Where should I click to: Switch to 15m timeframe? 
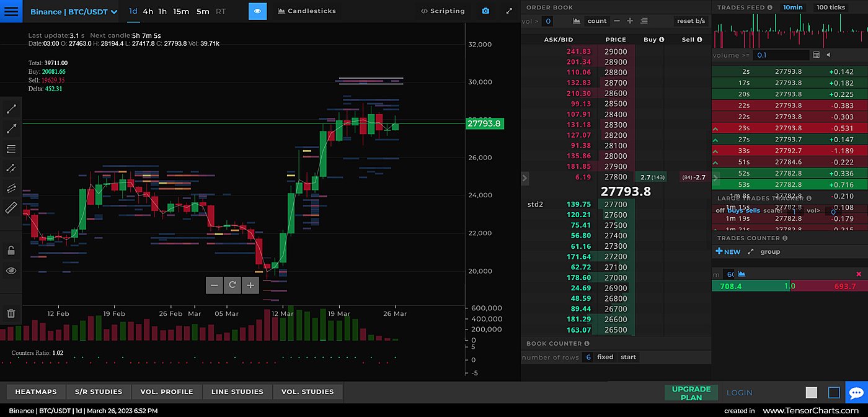(181, 11)
